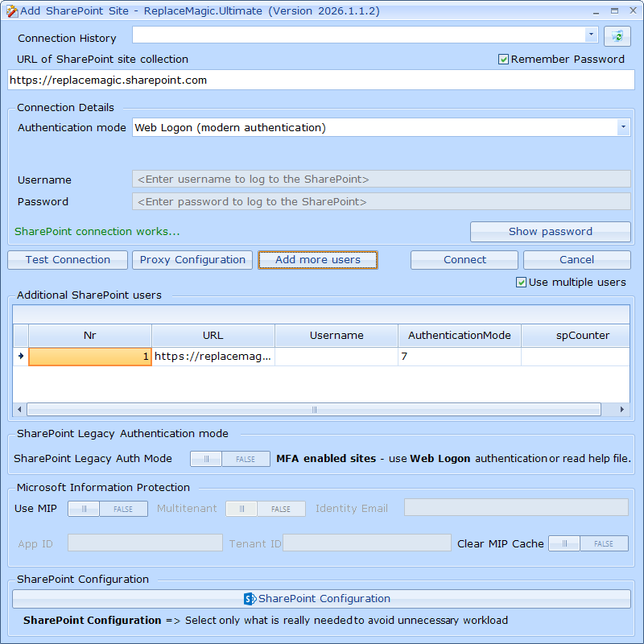644x644 pixels.
Task: Click the refresh connection history icon
Action: click(x=617, y=36)
